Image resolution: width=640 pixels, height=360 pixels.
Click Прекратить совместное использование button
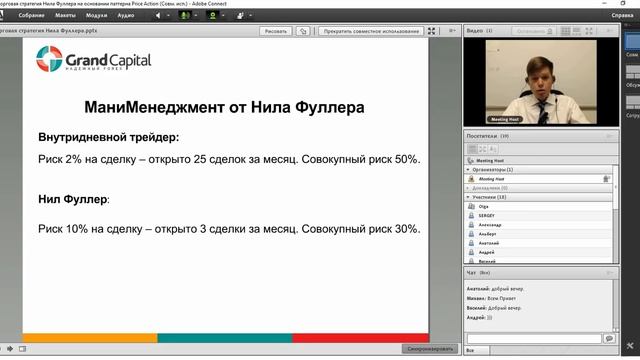pos(371,31)
